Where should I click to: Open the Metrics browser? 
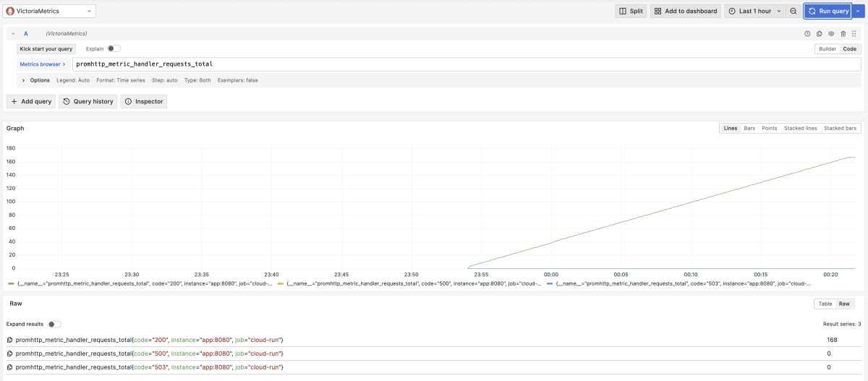point(43,64)
